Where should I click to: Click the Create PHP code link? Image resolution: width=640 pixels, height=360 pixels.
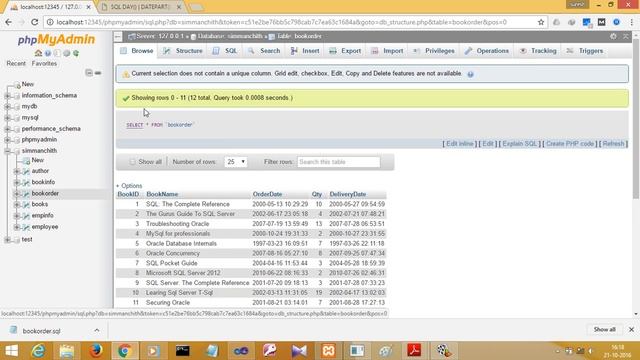[x=570, y=144]
